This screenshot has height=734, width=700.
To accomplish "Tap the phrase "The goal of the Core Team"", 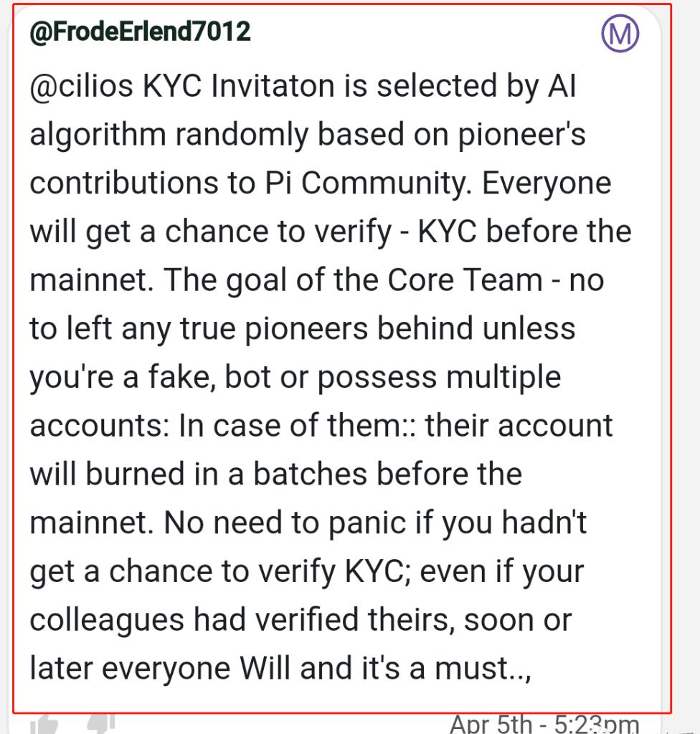I will [x=352, y=280].
